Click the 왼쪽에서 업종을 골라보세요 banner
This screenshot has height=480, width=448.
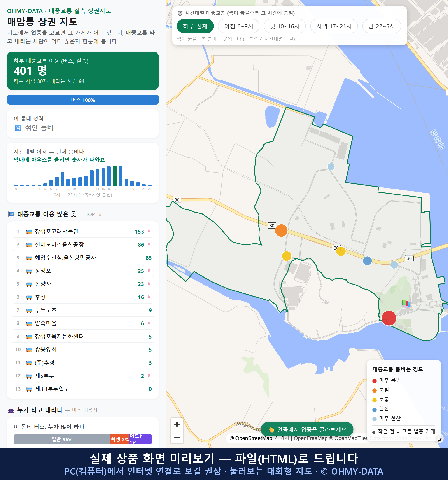coord(307,429)
